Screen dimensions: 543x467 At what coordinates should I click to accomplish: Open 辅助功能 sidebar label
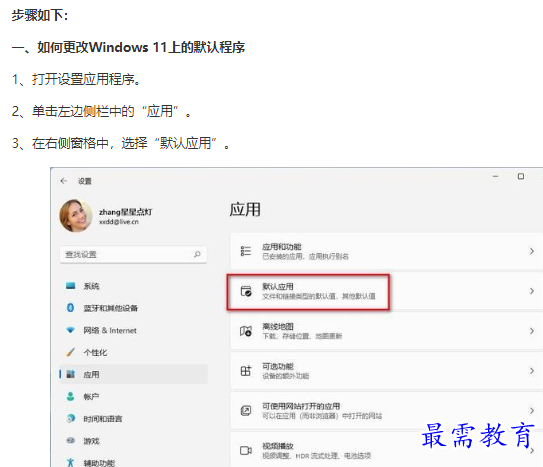coord(99,463)
